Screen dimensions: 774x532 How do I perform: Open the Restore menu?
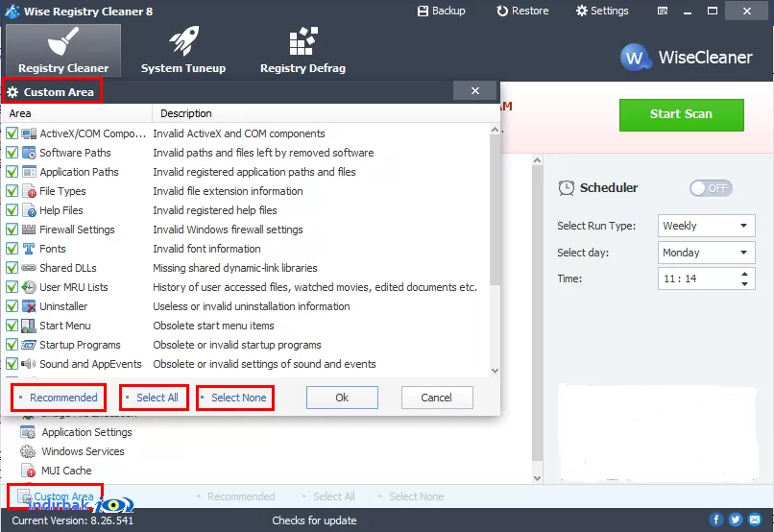[522, 11]
